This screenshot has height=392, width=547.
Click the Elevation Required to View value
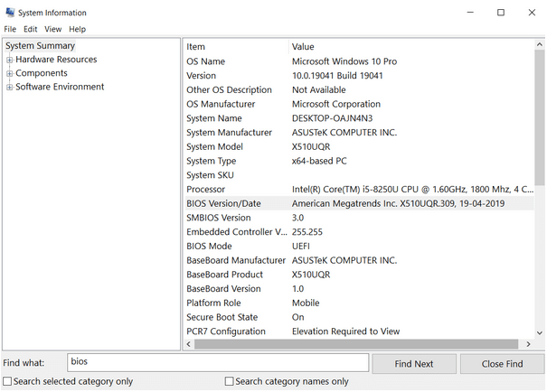(345, 331)
